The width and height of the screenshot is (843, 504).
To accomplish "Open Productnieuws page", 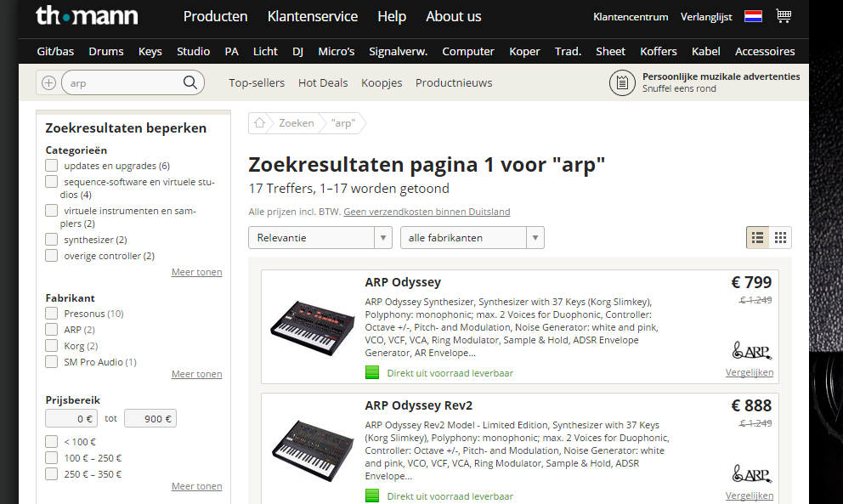I will click(x=454, y=82).
